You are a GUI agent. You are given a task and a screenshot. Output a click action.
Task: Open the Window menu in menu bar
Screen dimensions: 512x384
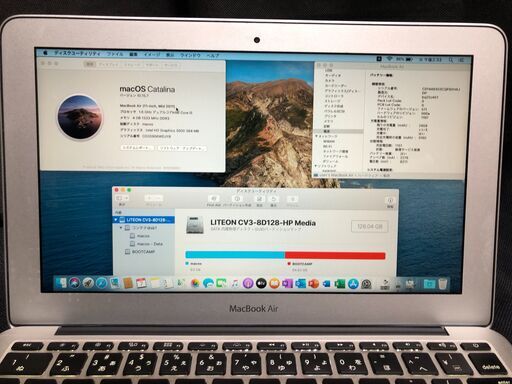tap(190, 55)
